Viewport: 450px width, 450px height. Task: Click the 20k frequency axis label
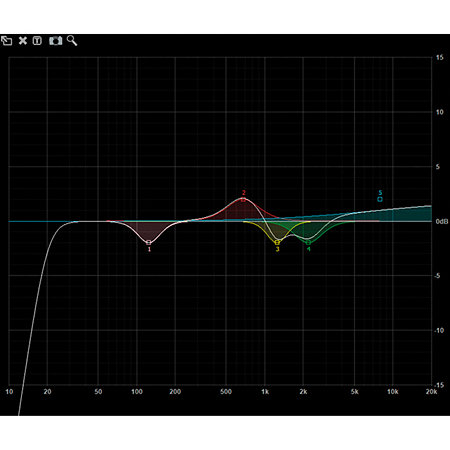[x=431, y=391]
